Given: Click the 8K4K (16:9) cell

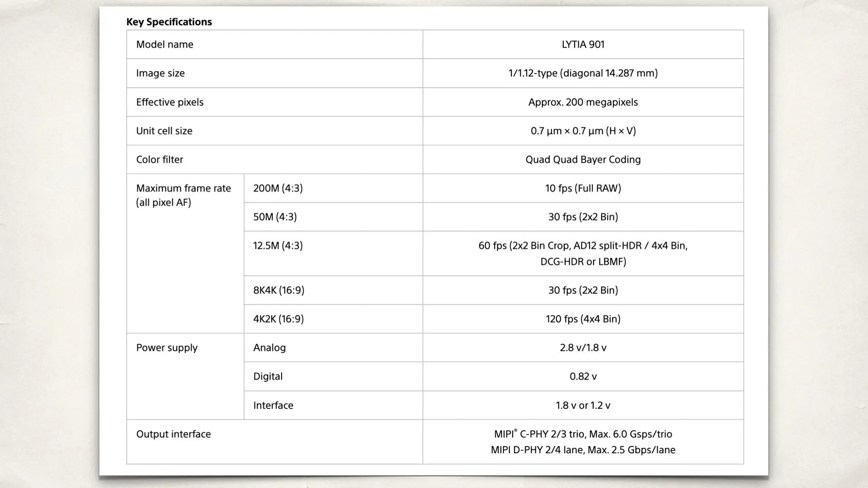Looking at the screenshot, I should pos(278,290).
